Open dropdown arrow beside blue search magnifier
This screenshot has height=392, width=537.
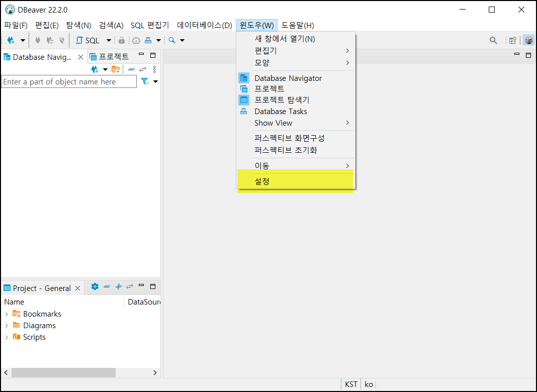[x=182, y=40]
